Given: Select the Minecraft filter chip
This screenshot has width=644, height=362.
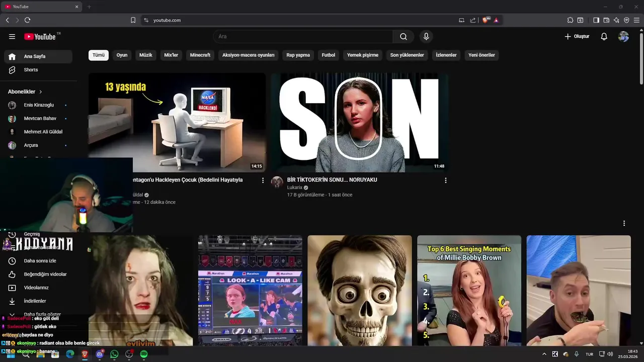Looking at the screenshot, I should point(200,55).
